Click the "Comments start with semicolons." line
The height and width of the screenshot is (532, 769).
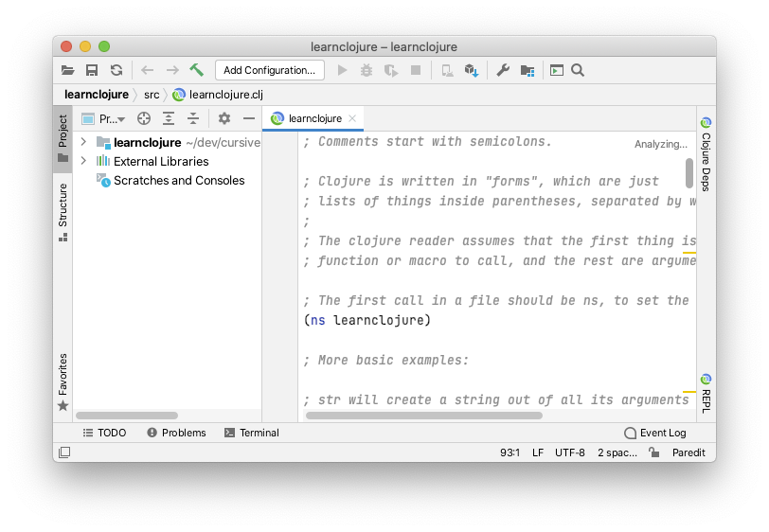click(427, 141)
